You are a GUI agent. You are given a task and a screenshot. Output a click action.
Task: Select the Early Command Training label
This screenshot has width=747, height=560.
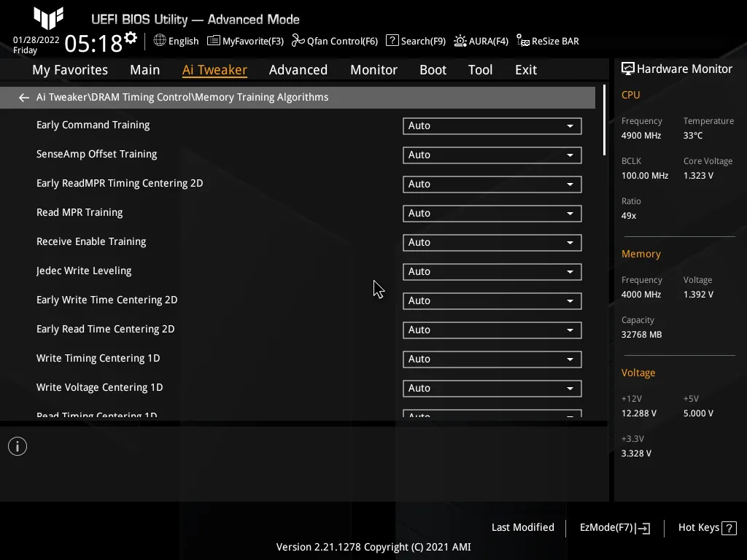point(93,125)
